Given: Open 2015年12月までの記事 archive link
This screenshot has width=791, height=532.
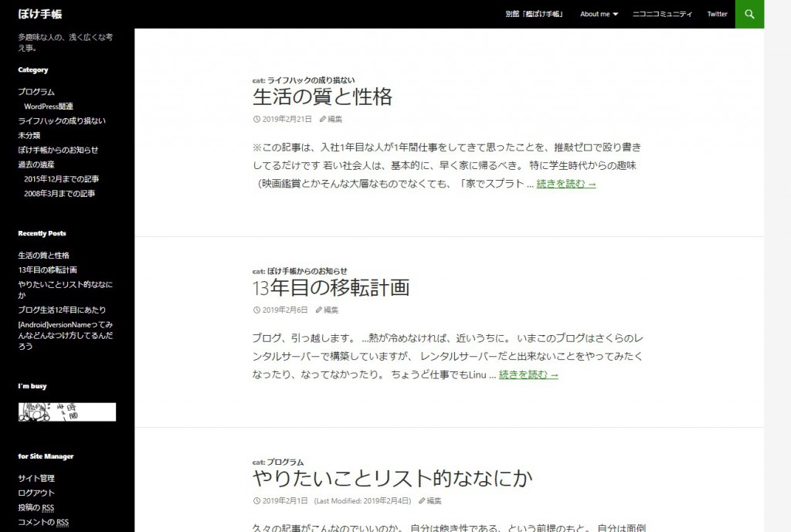Looking at the screenshot, I should click(x=62, y=179).
